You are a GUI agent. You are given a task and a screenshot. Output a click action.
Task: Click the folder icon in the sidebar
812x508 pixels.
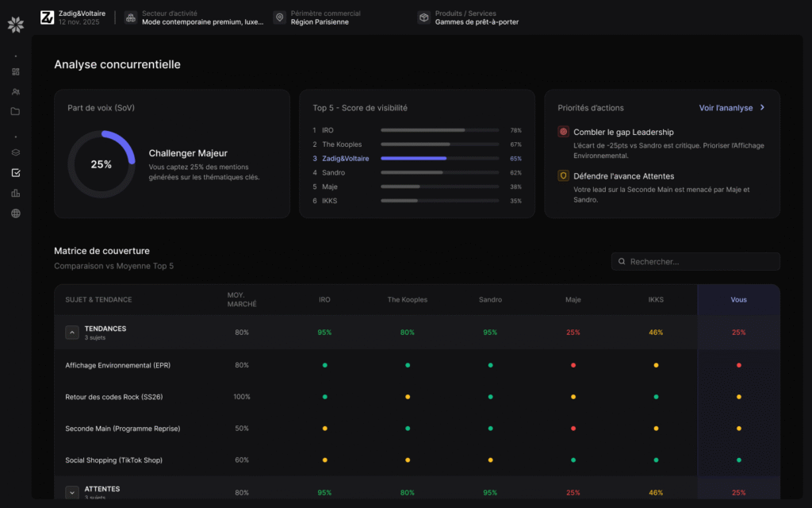click(16, 111)
